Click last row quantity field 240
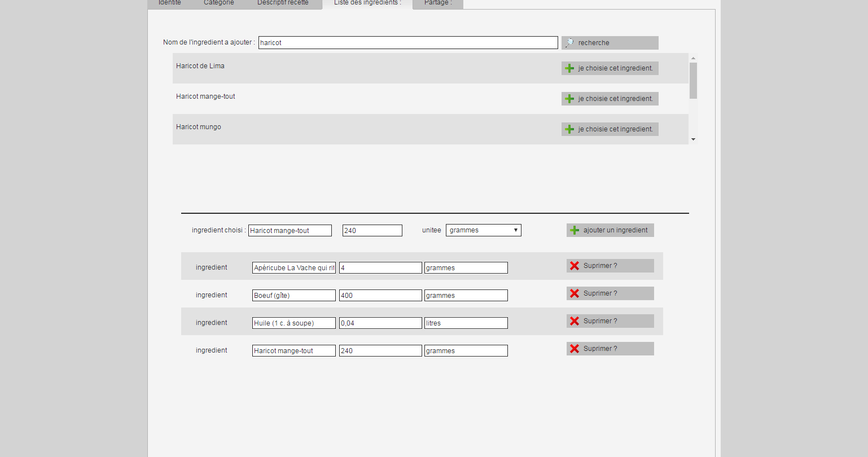868x457 pixels. tap(380, 350)
